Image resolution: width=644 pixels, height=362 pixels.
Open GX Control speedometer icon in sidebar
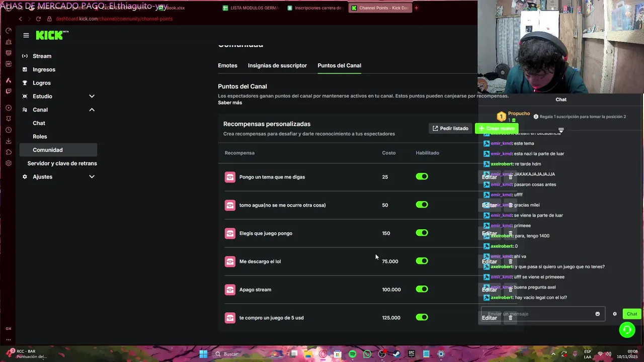coord(9,31)
